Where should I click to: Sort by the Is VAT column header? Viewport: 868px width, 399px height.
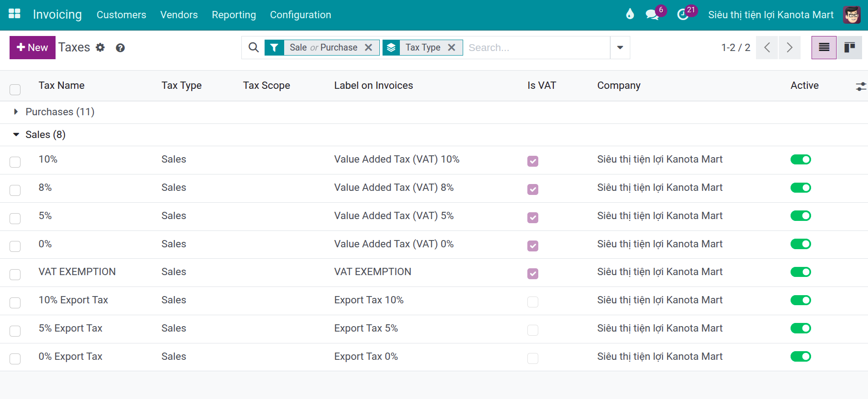pyautogui.click(x=541, y=86)
